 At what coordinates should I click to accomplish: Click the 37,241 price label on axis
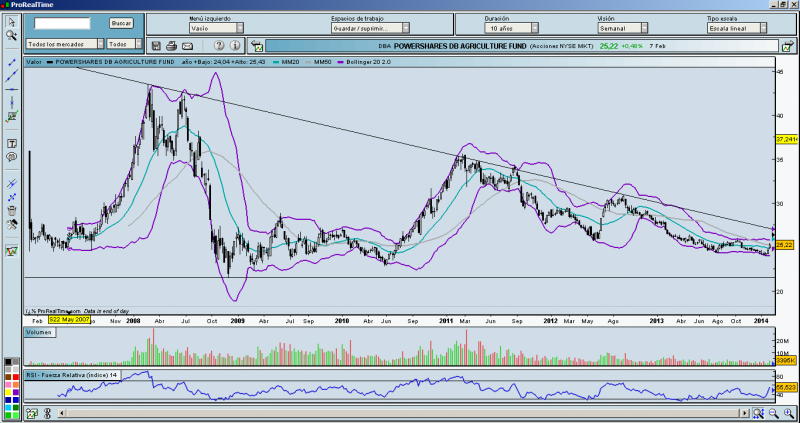(786, 139)
